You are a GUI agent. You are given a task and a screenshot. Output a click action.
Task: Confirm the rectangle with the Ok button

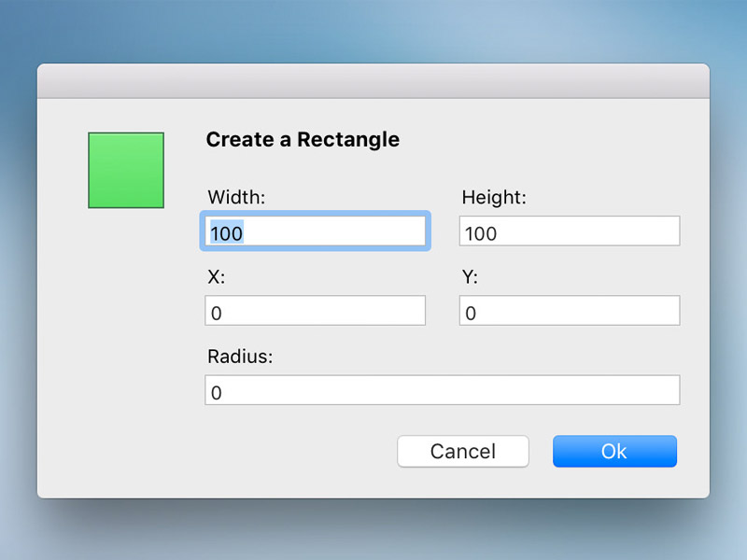[614, 451]
